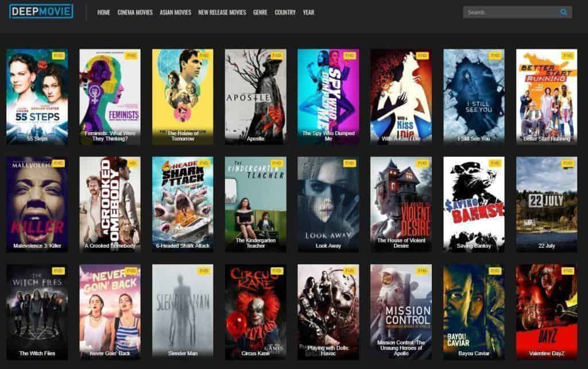Click the FHD badge on Slender Man

[204, 271]
